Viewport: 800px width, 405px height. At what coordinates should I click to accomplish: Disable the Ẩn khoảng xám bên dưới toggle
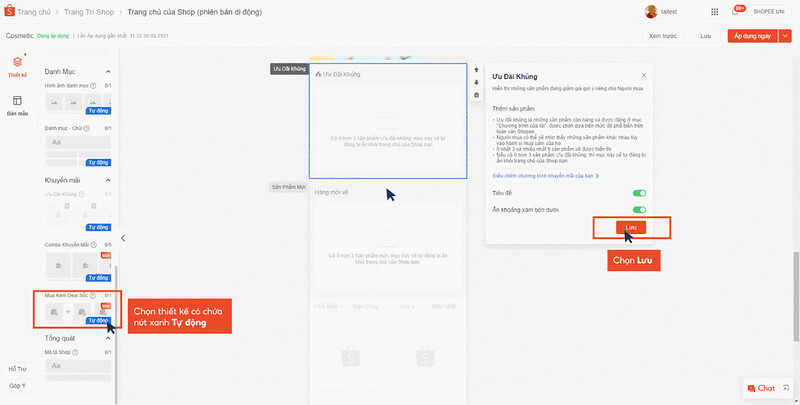pyautogui.click(x=639, y=210)
